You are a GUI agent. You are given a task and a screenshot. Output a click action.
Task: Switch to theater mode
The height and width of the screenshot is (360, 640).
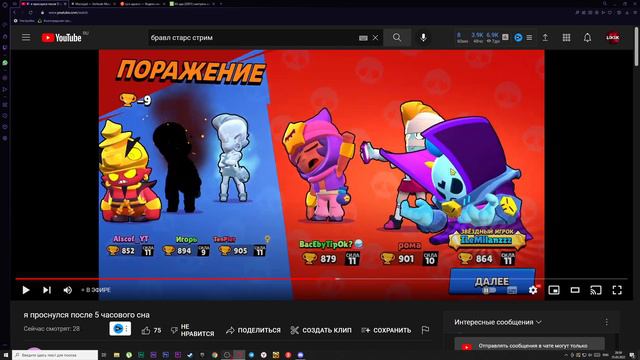[x=575, y=290]
